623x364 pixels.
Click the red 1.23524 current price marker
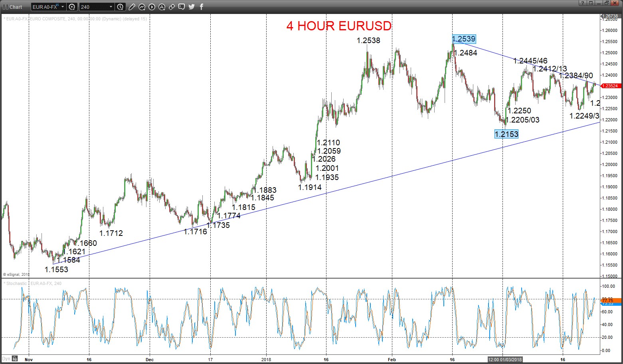610,86
